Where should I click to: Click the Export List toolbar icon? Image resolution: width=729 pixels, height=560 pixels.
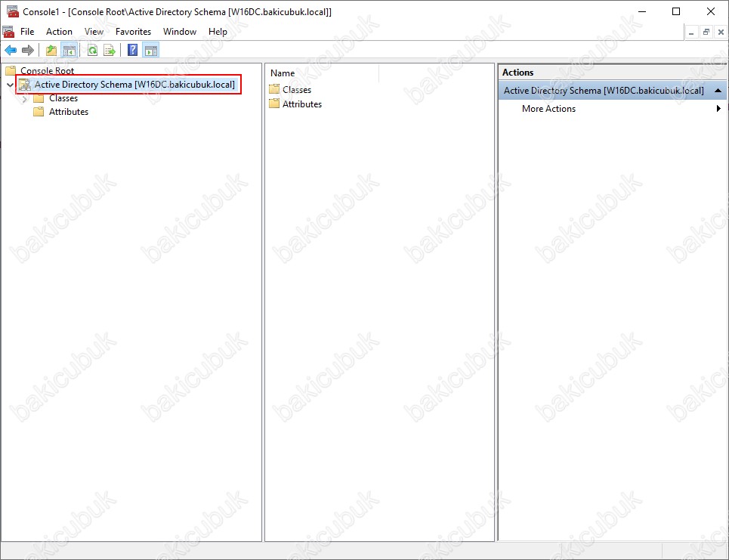click(110, 51)
